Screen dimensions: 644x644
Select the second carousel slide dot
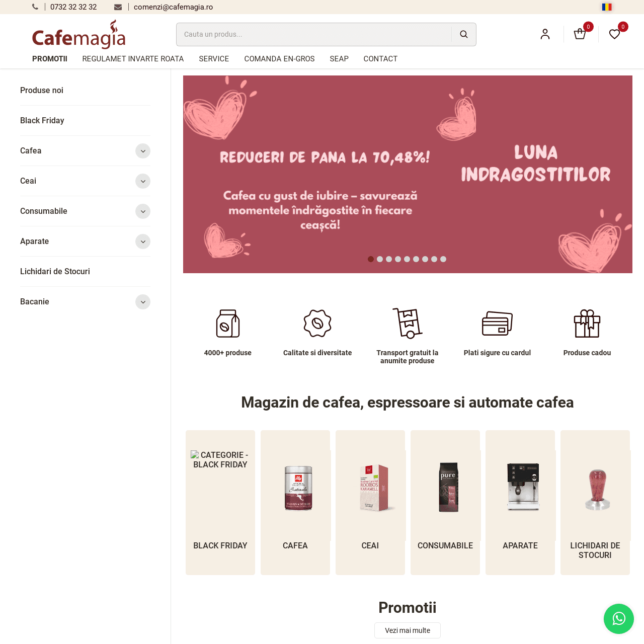(x=380, y=259)
